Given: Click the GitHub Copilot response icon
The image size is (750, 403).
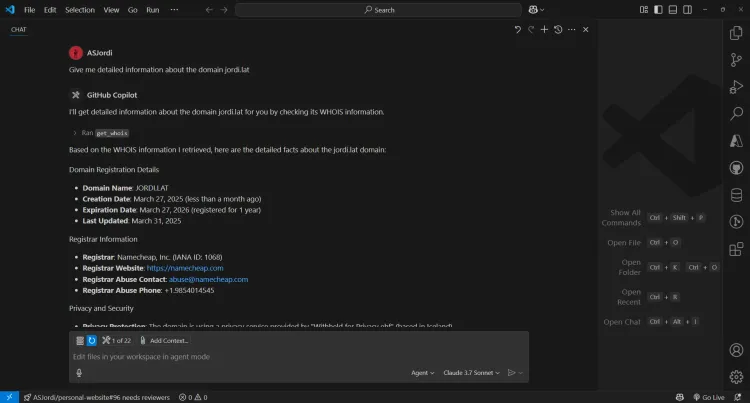Looking at the screenshot, I should tap(76, 95).
